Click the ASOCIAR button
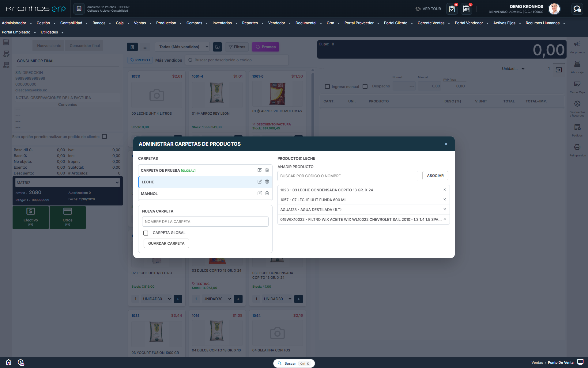The height and width of the screenshot is (368, 588). click(x=435, y=176)
